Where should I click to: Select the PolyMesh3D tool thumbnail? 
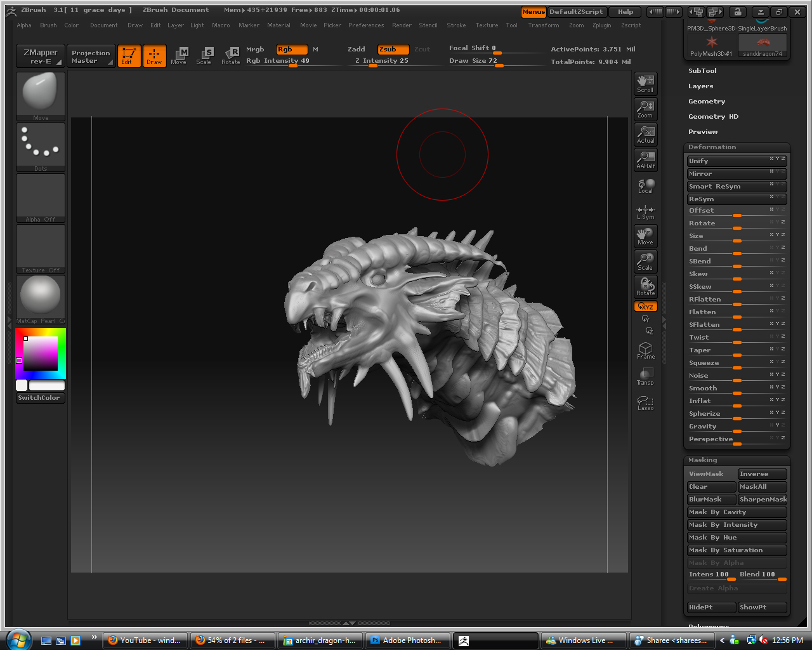pos(711,45)
